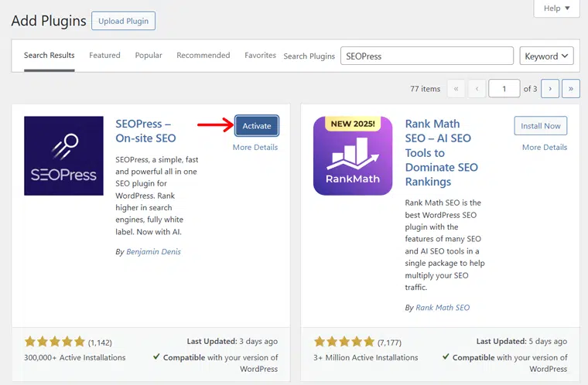Click 'Last Updated: 3 days ago' text
The width and height of the screenshot is (588, 385).
coord(232,342)
